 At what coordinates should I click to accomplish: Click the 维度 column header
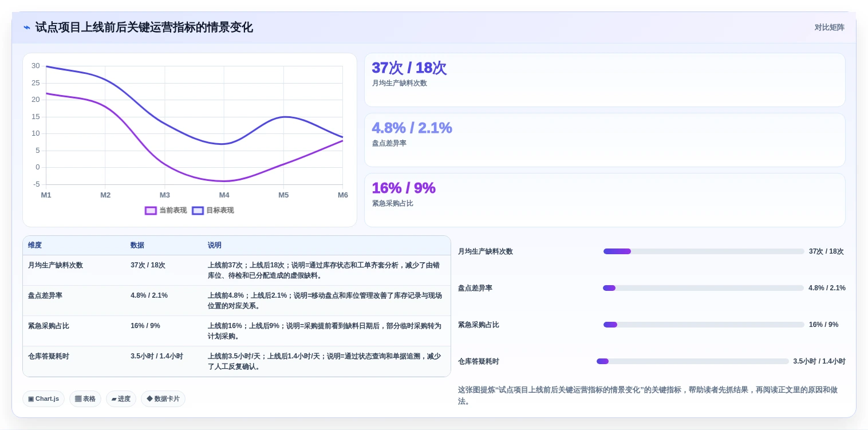coord(35,245)
